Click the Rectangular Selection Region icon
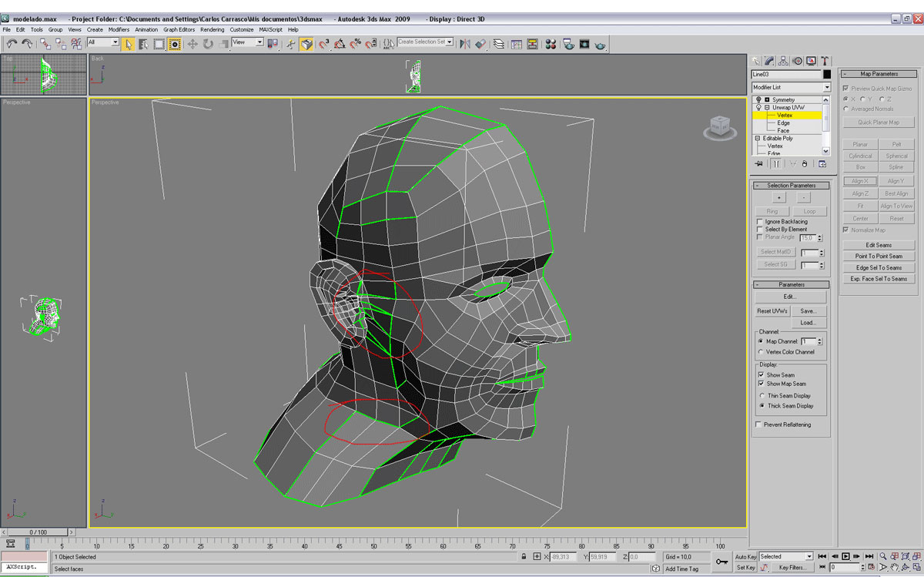This screenshot has width=924, height=577. pos(159,44)
